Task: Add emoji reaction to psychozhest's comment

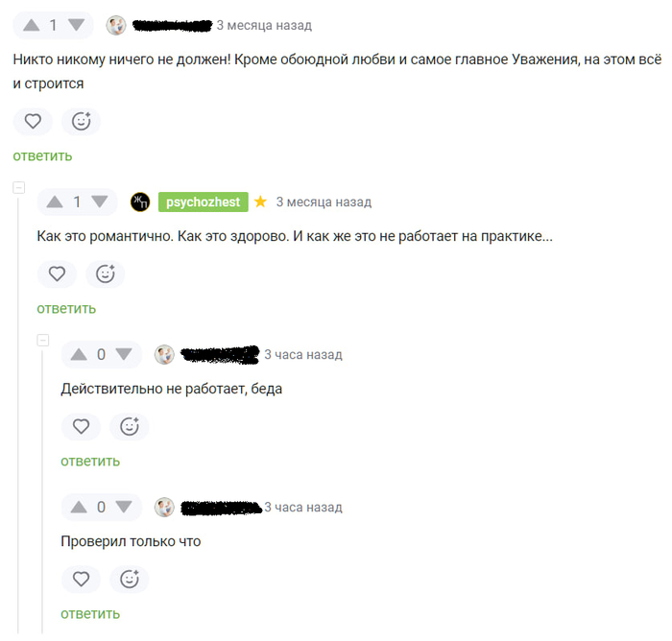Action: pyautogui.click(x=105, y=273)
